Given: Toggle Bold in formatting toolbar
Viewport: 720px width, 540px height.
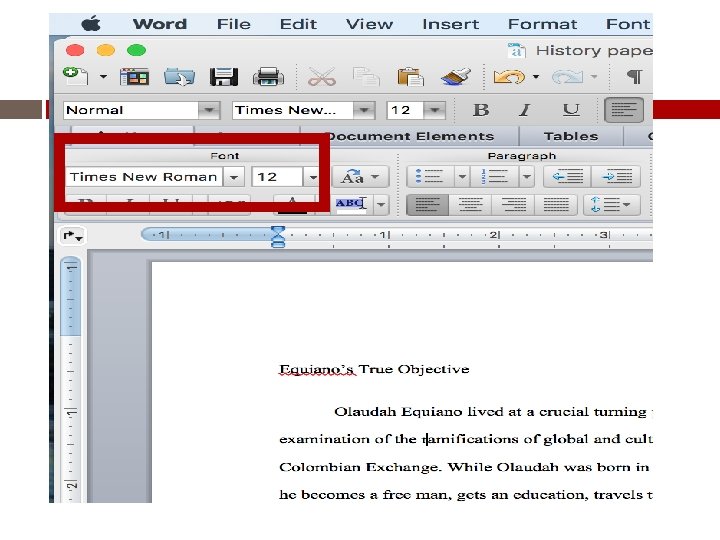Looking at the screenshot, I should 481,110.
